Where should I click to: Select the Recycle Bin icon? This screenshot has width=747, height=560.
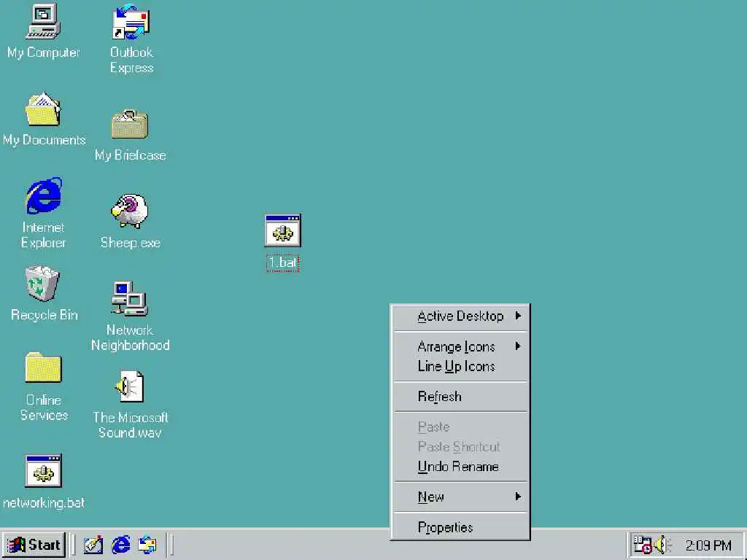click(42, 284)
